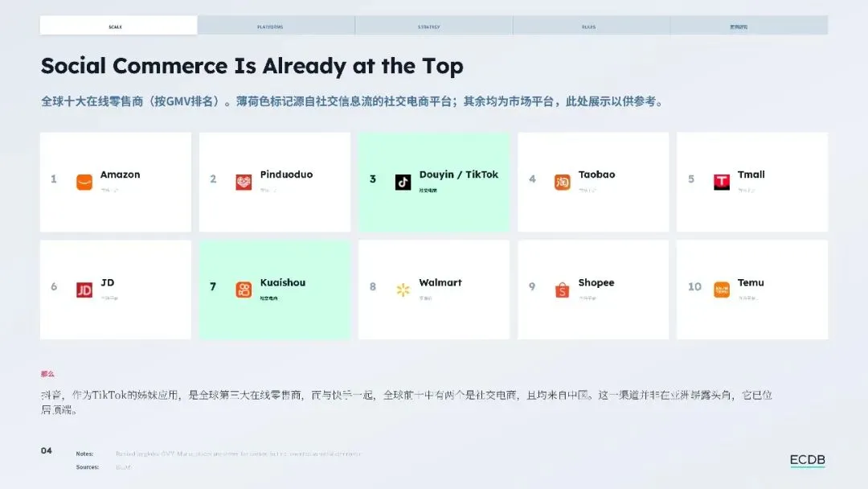The height and width of the screenshot is (489, 868).
Task: Click the rank number 3 beside Douyin
Action: (373, 179)
